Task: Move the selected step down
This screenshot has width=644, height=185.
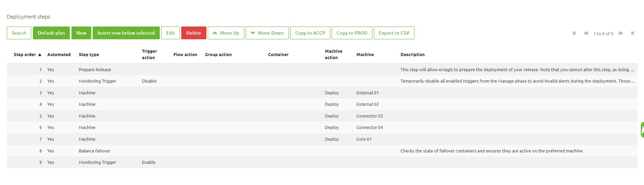Action: click(x=267, y=33)
